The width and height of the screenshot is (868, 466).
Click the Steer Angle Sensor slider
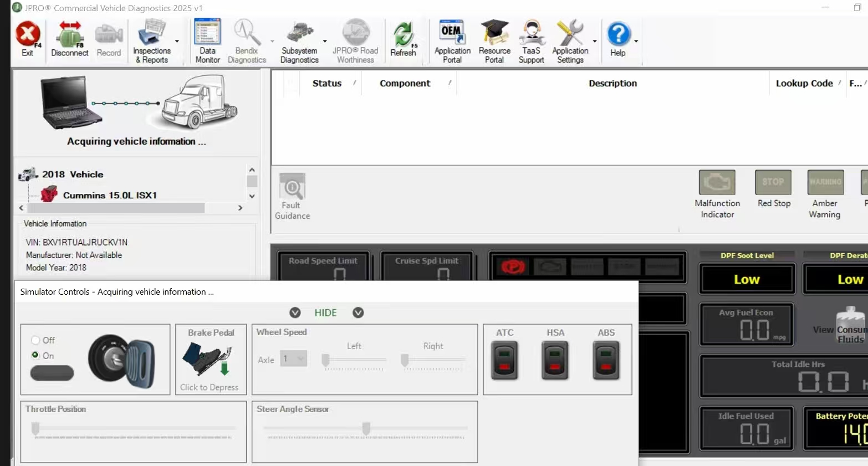[365, 429]
